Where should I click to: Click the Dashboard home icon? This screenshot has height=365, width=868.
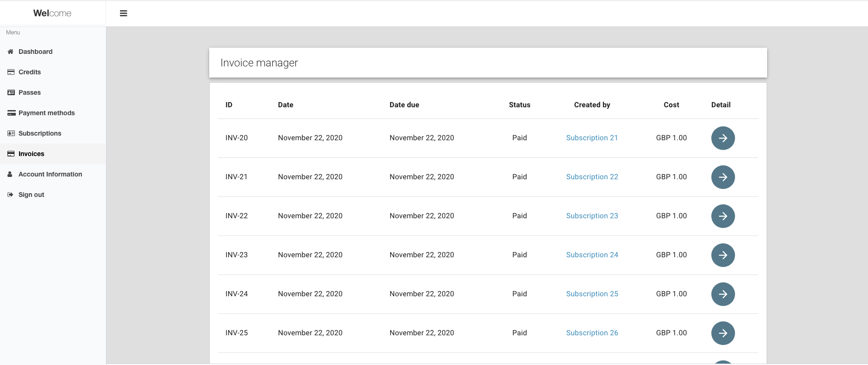coord(10,52)
